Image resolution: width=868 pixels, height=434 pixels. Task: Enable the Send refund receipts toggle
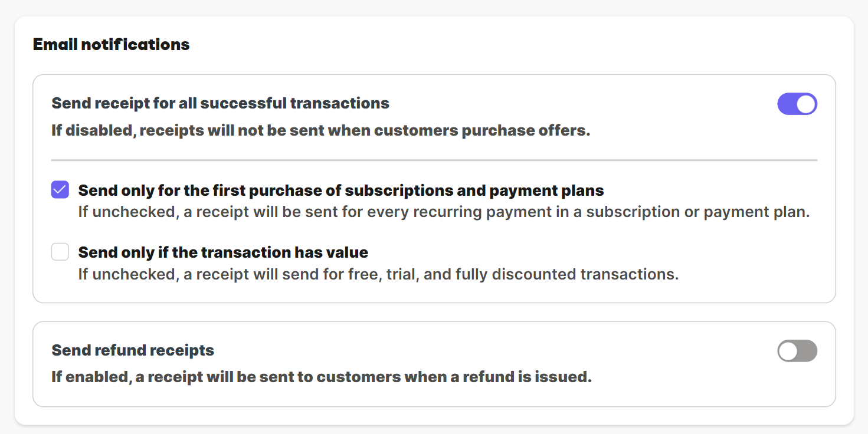pyautogui.click(x=797, y=351)
